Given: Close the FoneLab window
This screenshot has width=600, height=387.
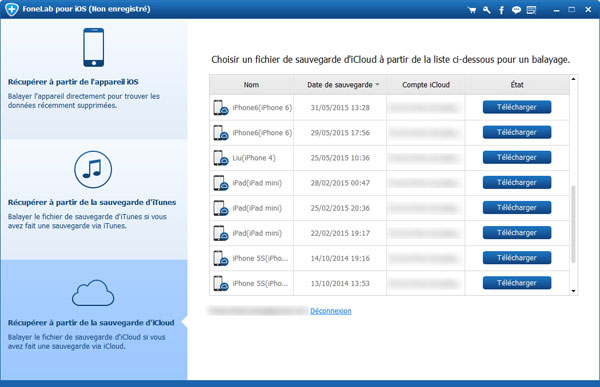Looking at the screenshot, I should coord(588,10).
